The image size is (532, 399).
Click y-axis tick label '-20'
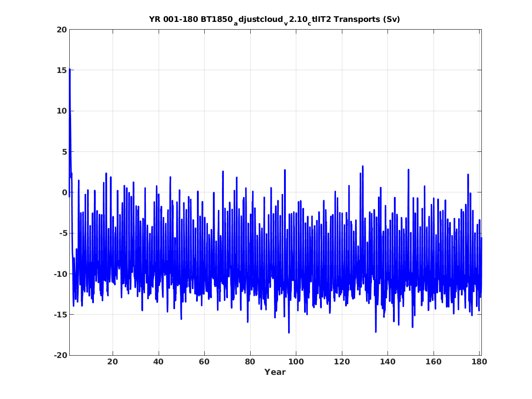click(x=60, y=356)
